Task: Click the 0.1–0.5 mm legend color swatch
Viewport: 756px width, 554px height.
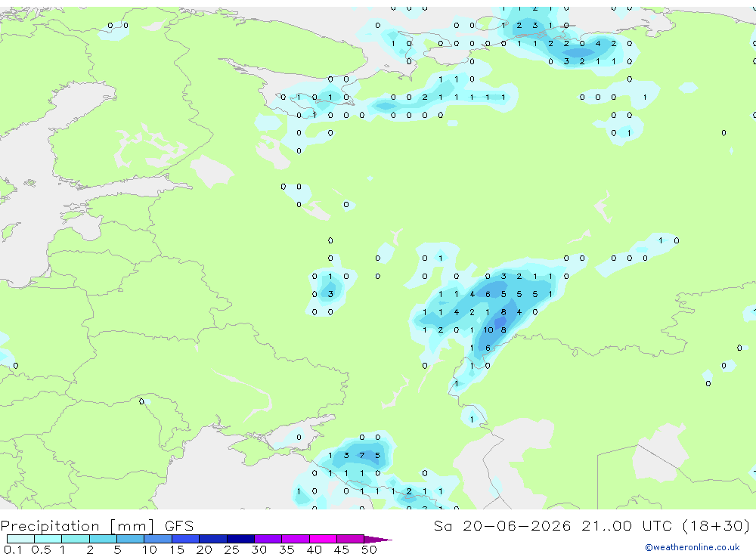Action: [x=20, y=539]
